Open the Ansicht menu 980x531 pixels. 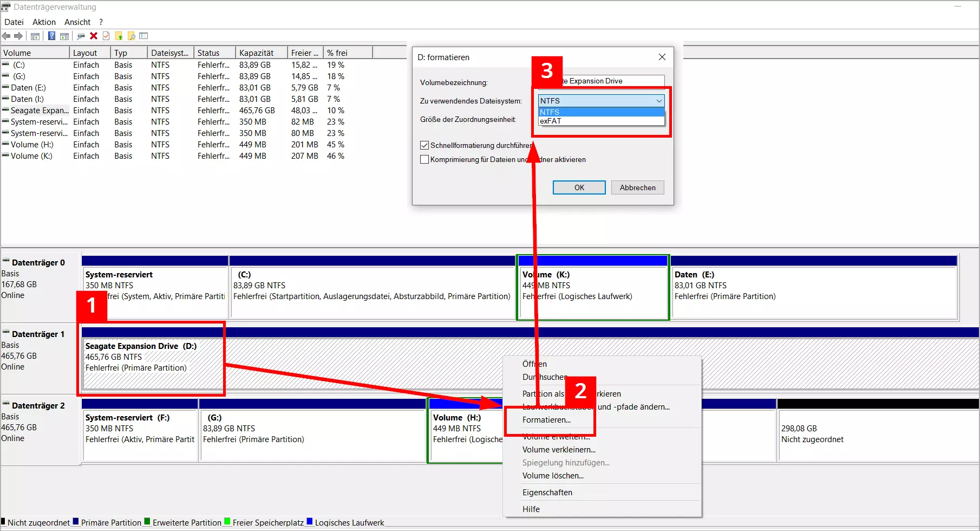pyautogui.click(x=77, y=22)
